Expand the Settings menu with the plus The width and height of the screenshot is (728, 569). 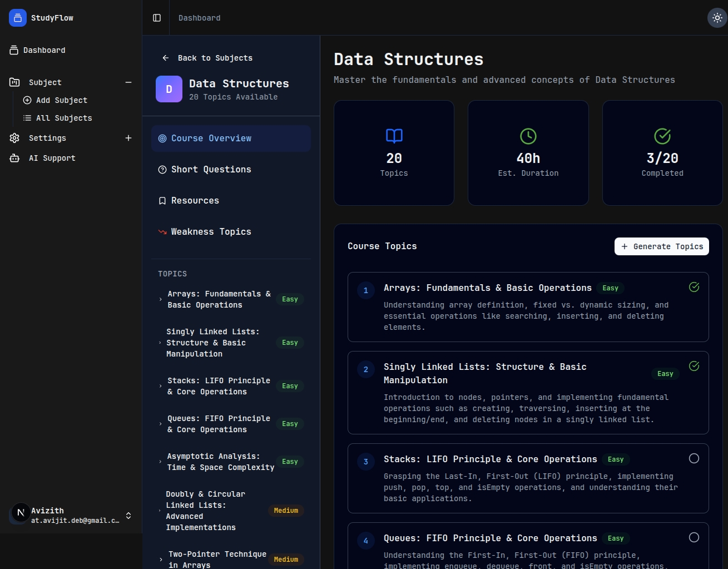[x=128, y=138]
